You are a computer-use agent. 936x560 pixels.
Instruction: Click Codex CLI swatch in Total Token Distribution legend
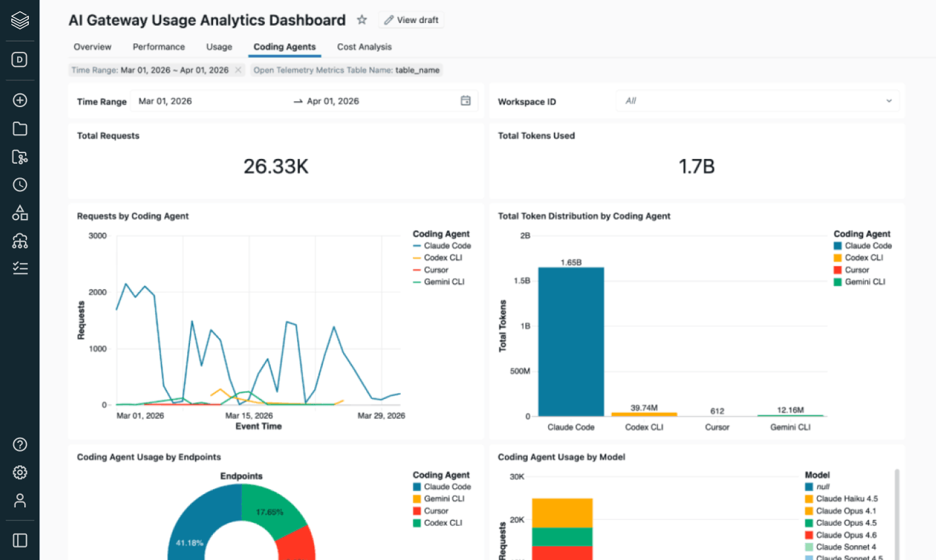pos(837,258)
